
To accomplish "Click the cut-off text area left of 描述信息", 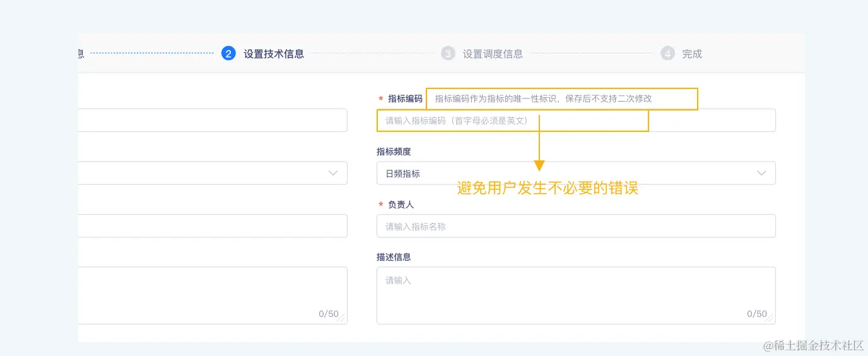I will pos(213,295).
